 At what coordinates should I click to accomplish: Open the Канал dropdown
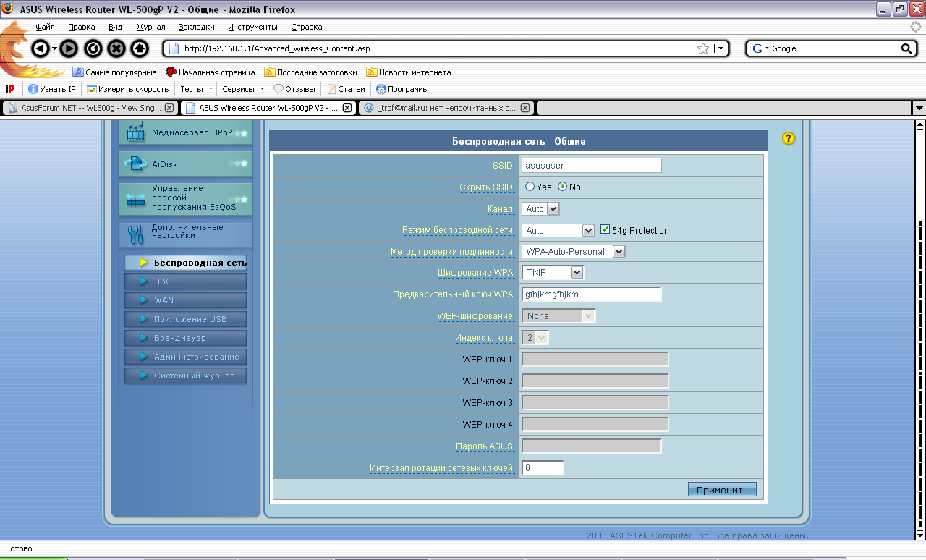pyautogui.click(x=540, y=208)
